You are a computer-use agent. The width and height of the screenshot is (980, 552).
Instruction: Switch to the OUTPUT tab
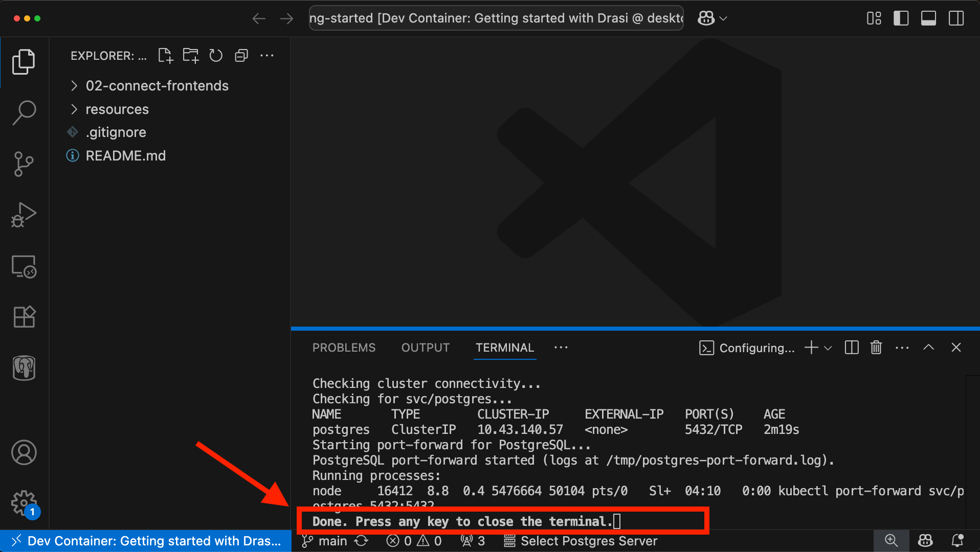tap(425, 348)
